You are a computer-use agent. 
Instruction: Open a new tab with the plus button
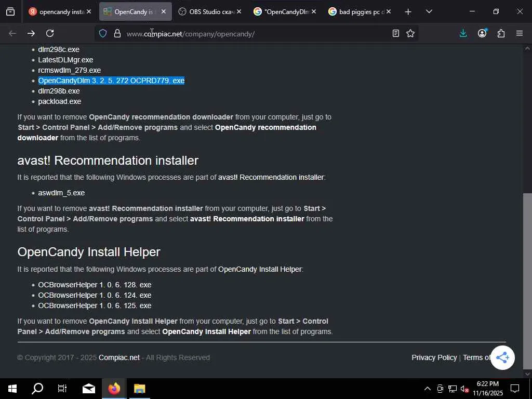coord(408,12)
